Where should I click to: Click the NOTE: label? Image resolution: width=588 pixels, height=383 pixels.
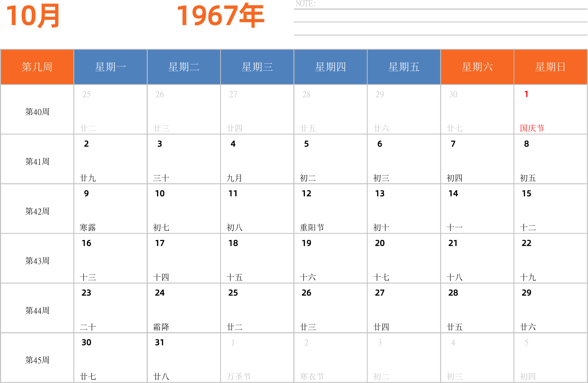point(306,4)
